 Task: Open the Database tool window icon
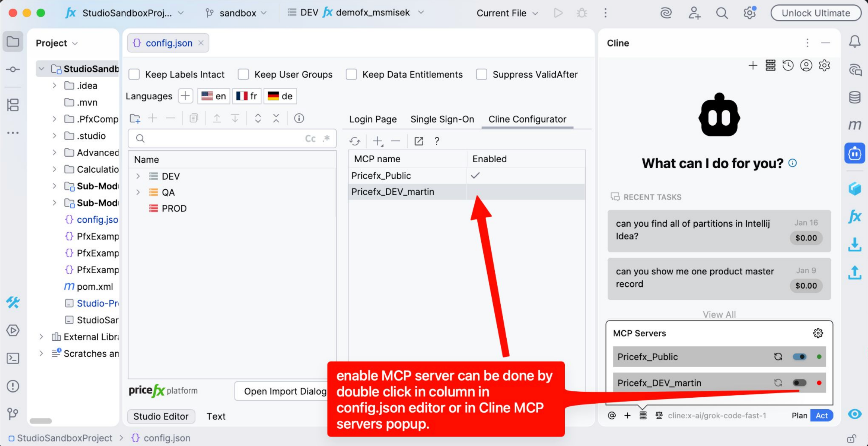pyautogui.click(x=855, y=97)
